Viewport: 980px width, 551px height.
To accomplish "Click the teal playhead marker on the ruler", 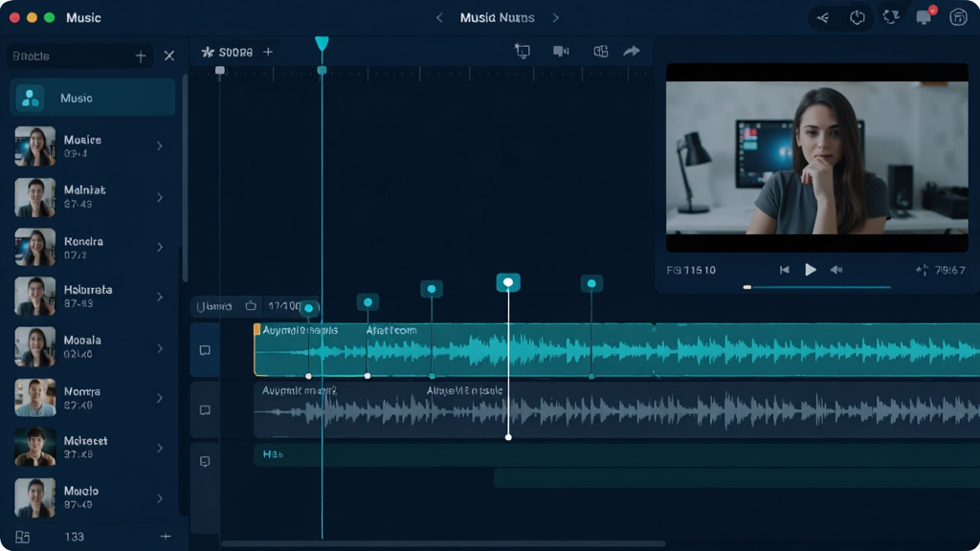I will 322,43.
